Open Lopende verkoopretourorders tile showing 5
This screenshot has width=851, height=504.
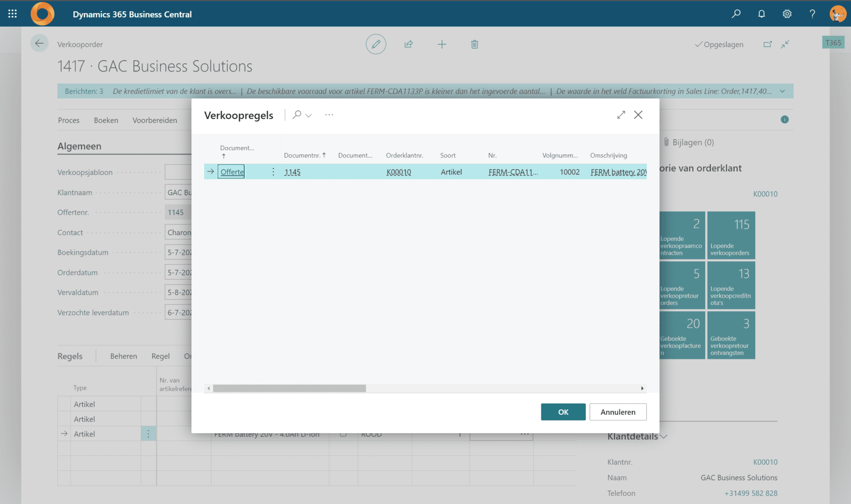(682, 285)
